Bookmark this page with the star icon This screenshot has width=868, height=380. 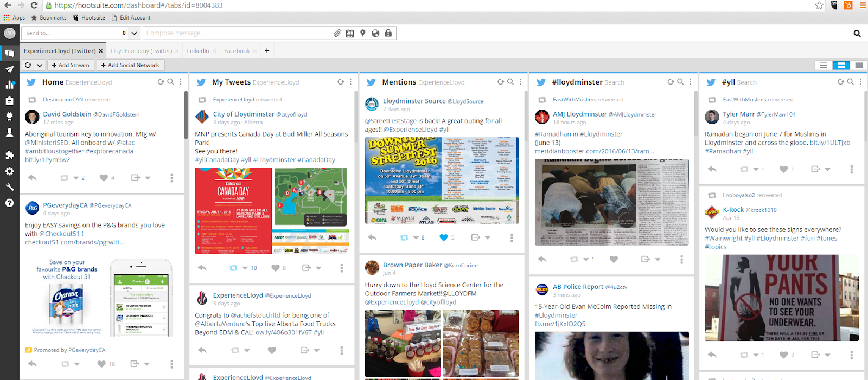coord(819,5)
